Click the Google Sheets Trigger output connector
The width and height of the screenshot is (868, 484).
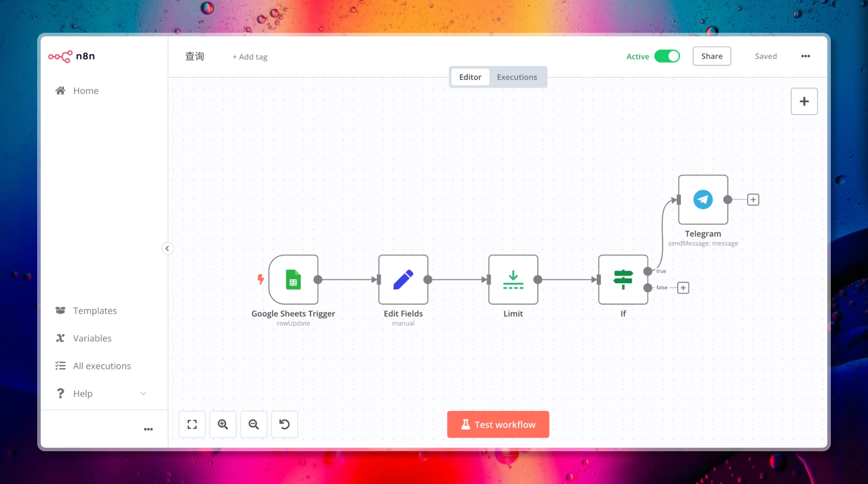click(x=318, y=280)
